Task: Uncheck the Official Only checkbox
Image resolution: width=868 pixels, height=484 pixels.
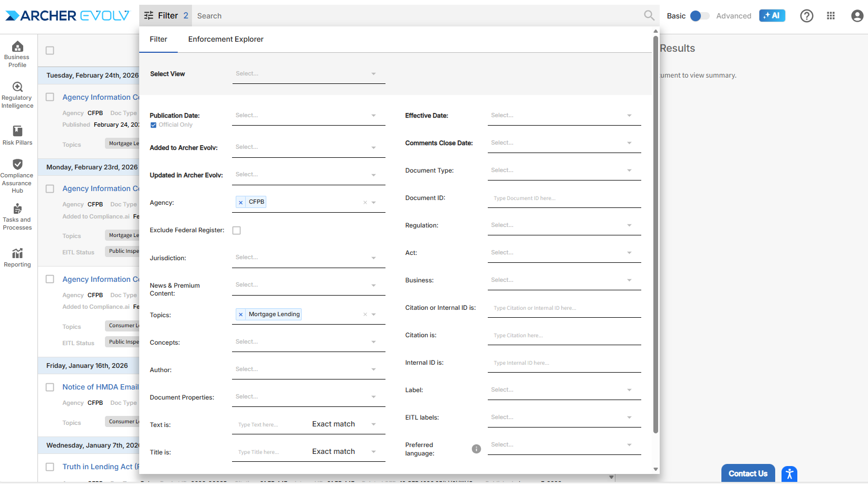Action: (153, 125)
